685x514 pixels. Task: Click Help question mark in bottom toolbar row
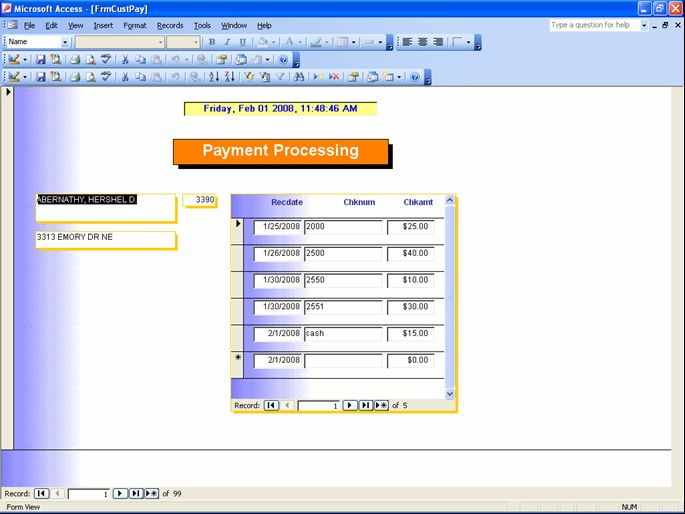point(415,77)
